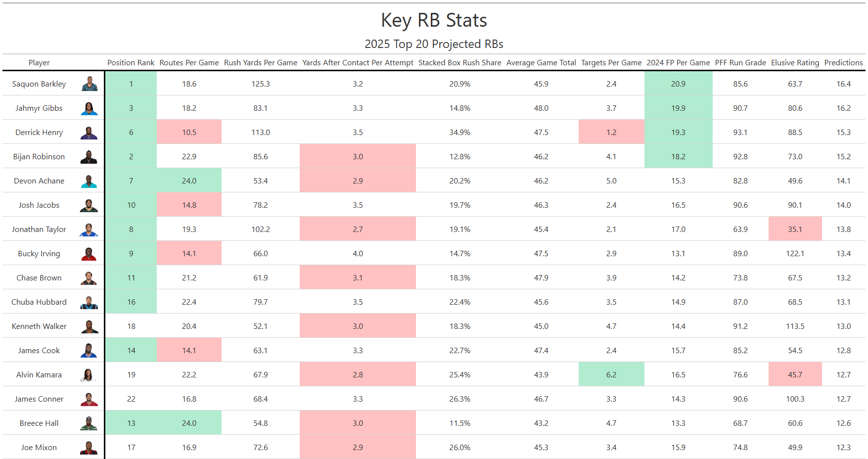Select Devon Achane's headshot image
Viewport: 868px width, 459px height.
[89, 181]
